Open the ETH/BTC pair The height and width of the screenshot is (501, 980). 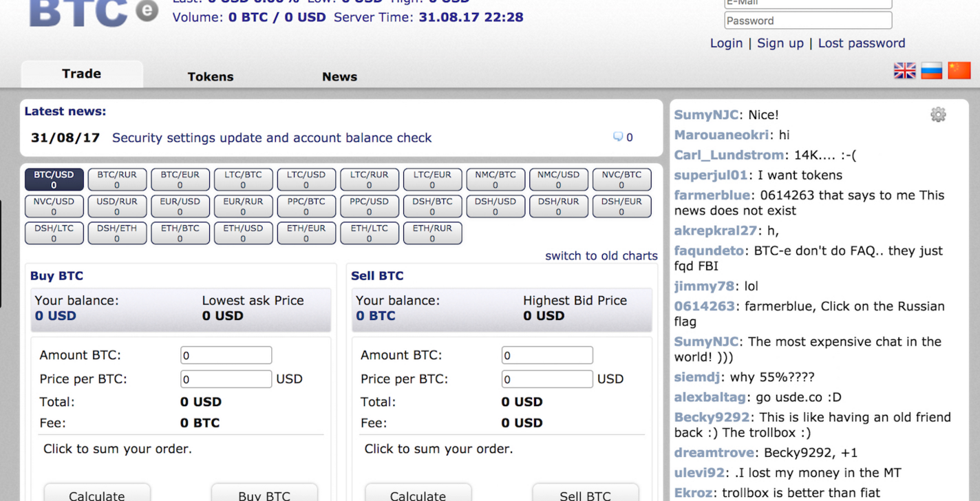click(180, 233)
